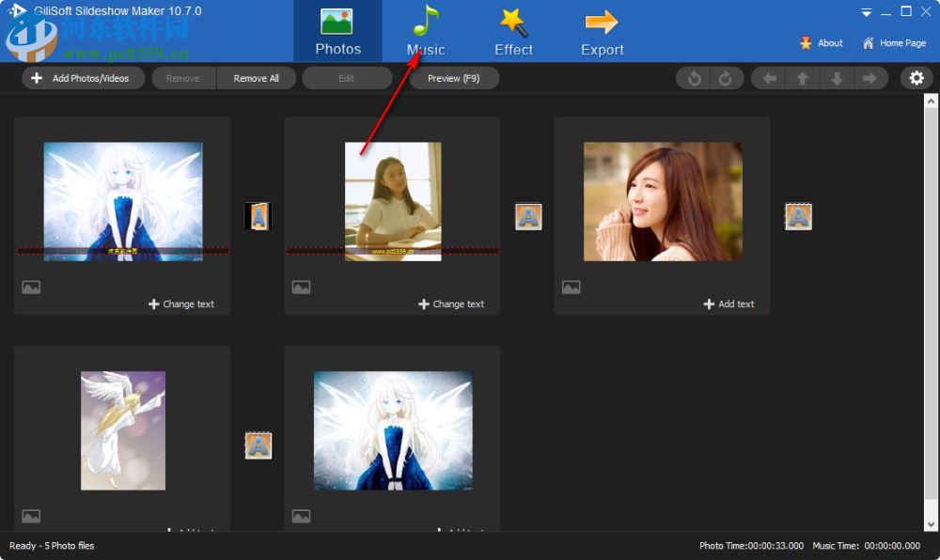Add text to the third portrait photo
Image resolution: width=940 pixels, height=560 pixels.
coord(729,303)
